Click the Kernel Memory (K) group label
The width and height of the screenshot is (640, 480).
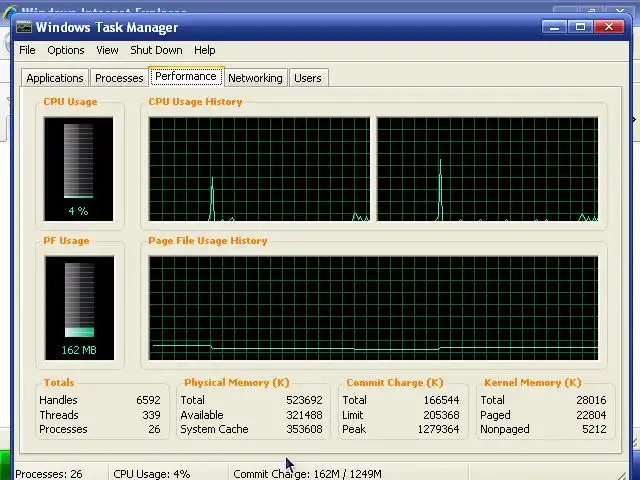533,382
